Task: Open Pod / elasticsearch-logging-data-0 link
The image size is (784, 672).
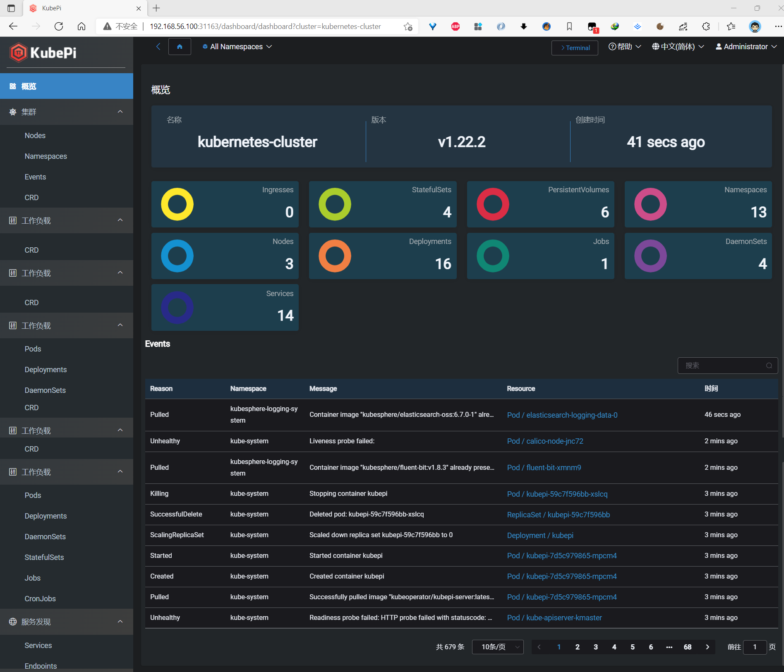Action: click(562, 415)
